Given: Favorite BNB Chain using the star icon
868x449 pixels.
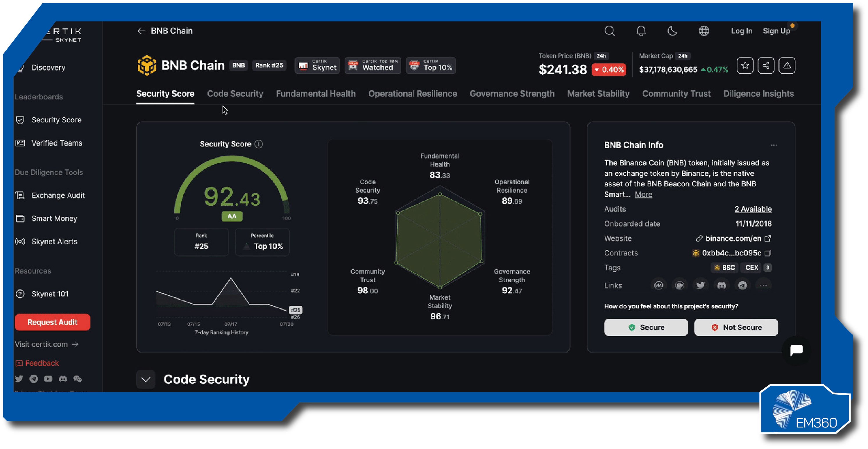Looking at the screenshot, I should click(x=745, y=65).
